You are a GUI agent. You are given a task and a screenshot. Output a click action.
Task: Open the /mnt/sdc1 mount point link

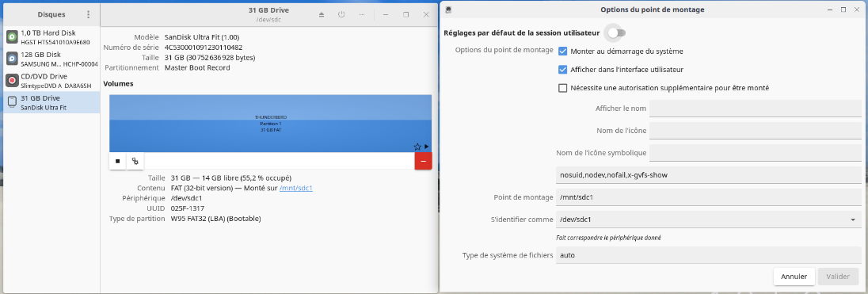click(x=296, y=189)
